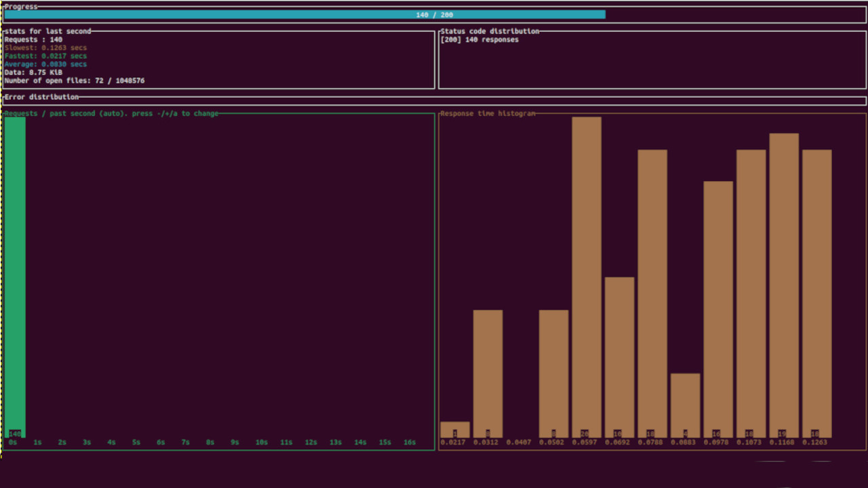Image resolution: width=868 pixels, height=488 pixels.
Task: Click the '5s' time axis label
Action: [x=136, y=442]
